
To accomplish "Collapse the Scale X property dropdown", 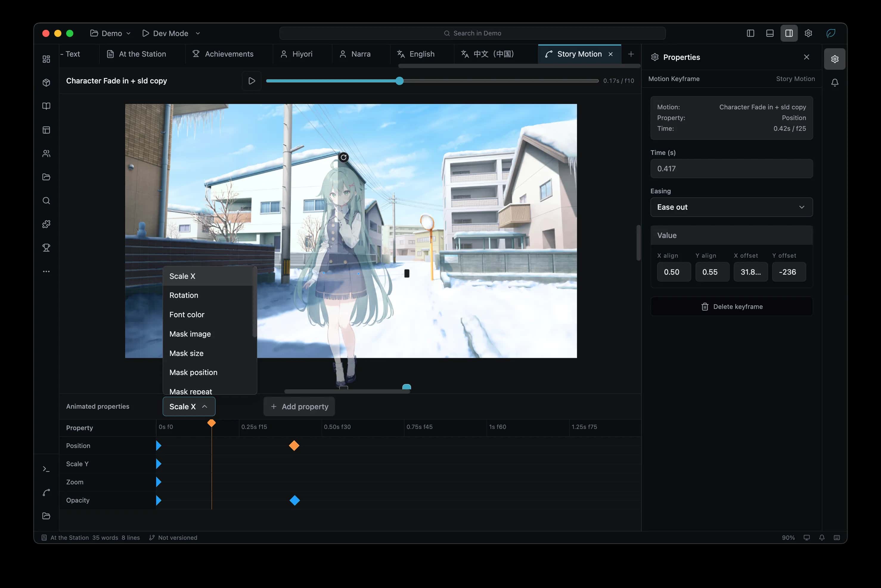I will click(x=189, y=407).
